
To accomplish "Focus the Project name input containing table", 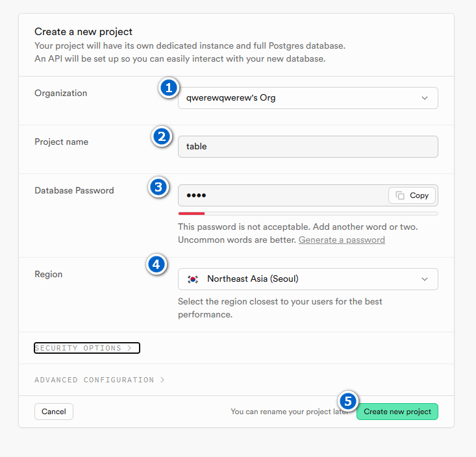I will point(308,147).
